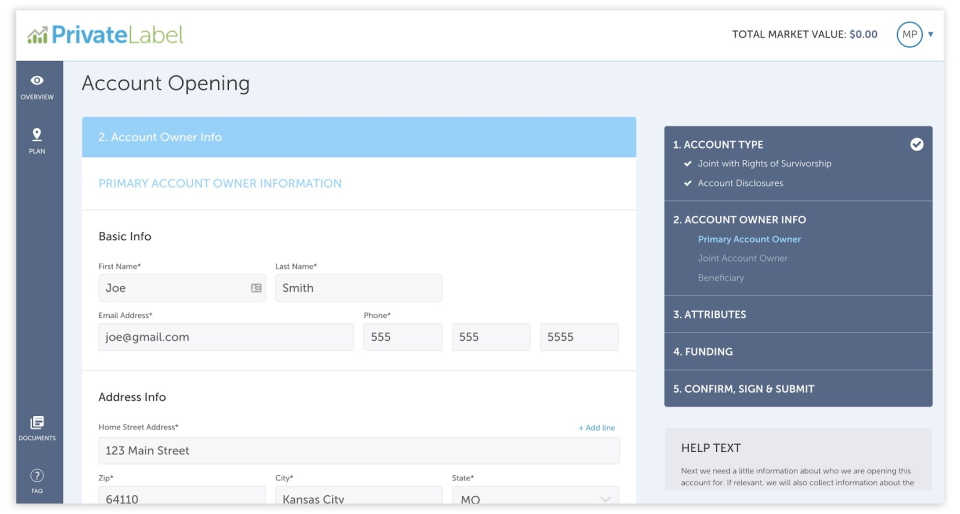The width and height of the screenshot is (960, 514).
Task: Open Account Disclosures item
Action: [740, 183]
